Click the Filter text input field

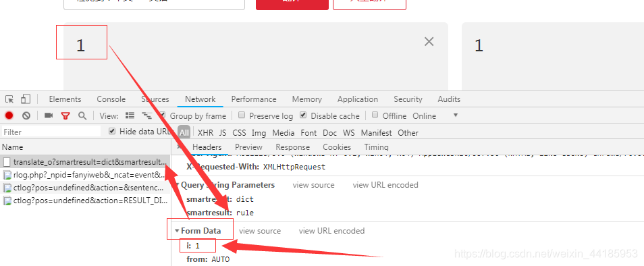51,132
